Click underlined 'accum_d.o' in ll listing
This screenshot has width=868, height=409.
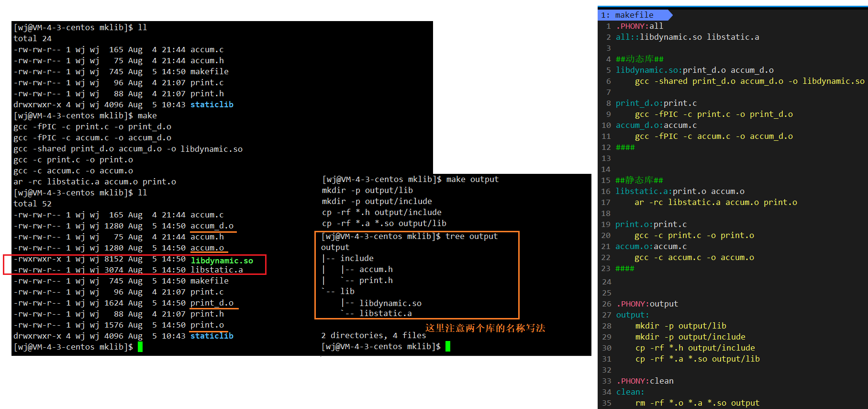click(212, 226)
